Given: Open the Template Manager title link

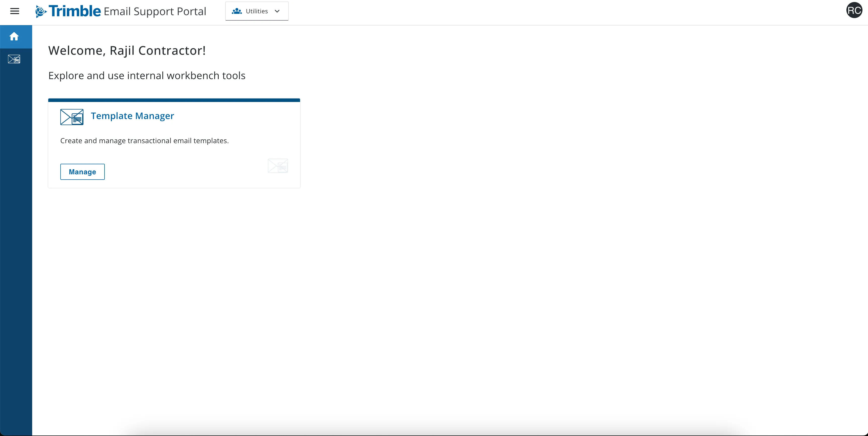Looking at the screenshot, I should point(132,116).
